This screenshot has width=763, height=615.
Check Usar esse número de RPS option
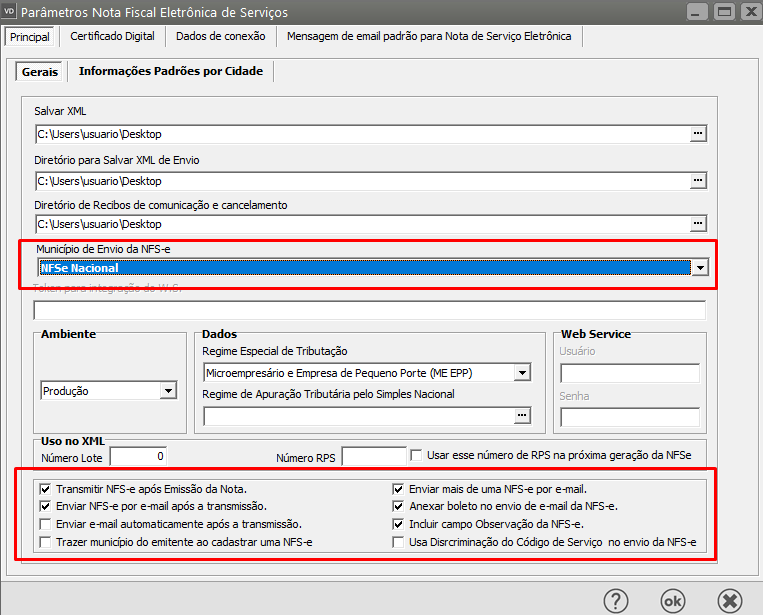(x=416, y=455)
